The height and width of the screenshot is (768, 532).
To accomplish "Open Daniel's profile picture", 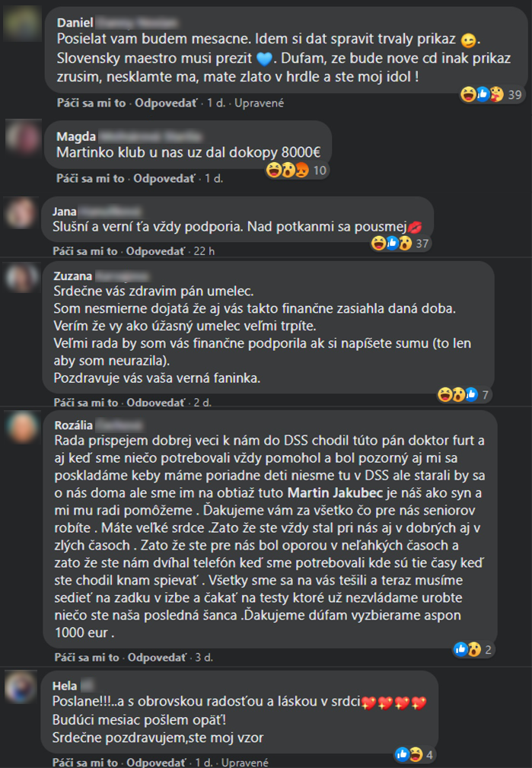I will coord(21,24).
